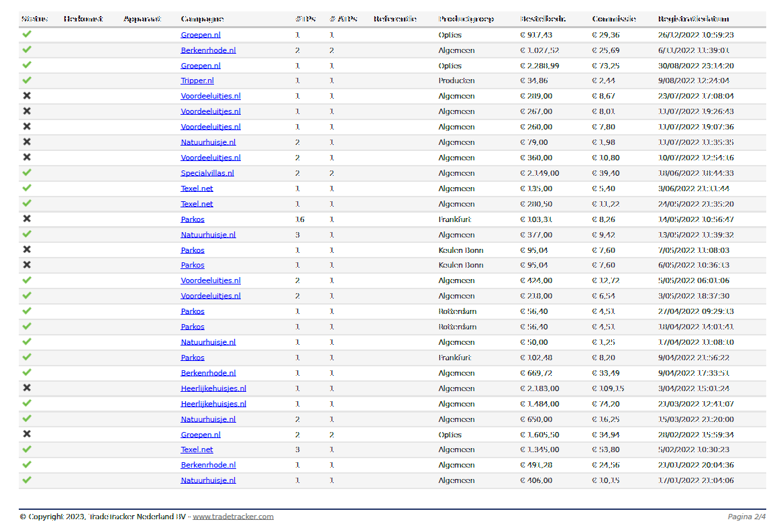Click the green checkmark on the € 917,43 row

[27, 34]
